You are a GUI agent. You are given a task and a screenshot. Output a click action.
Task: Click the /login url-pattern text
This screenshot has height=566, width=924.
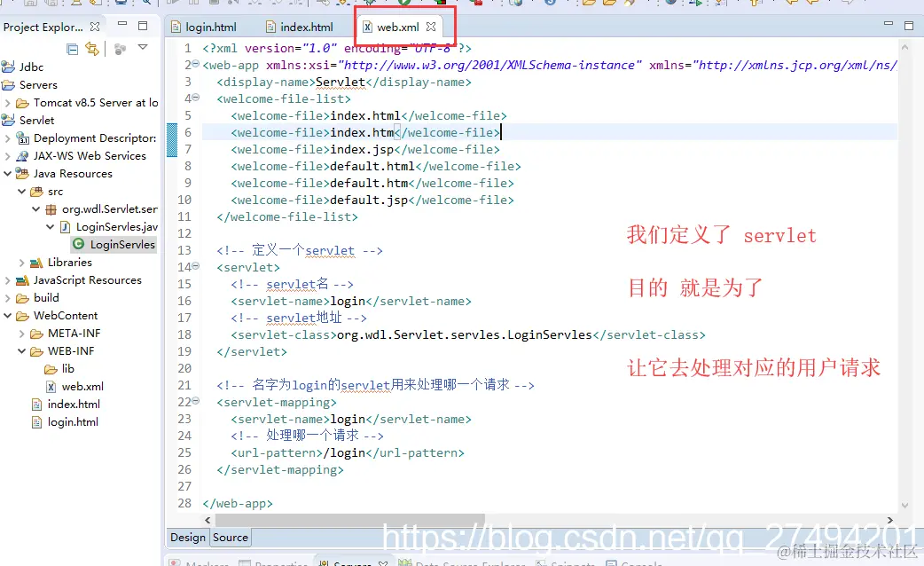(x=345, y=452)
